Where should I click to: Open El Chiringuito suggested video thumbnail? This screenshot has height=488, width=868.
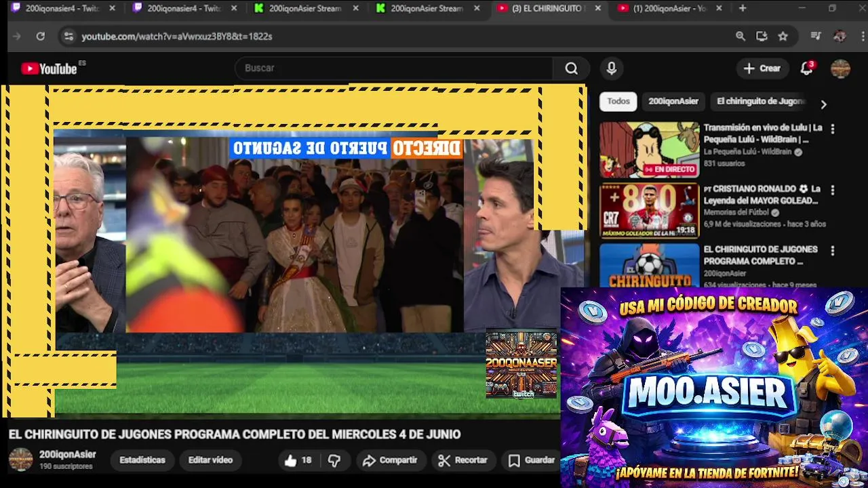649,266
